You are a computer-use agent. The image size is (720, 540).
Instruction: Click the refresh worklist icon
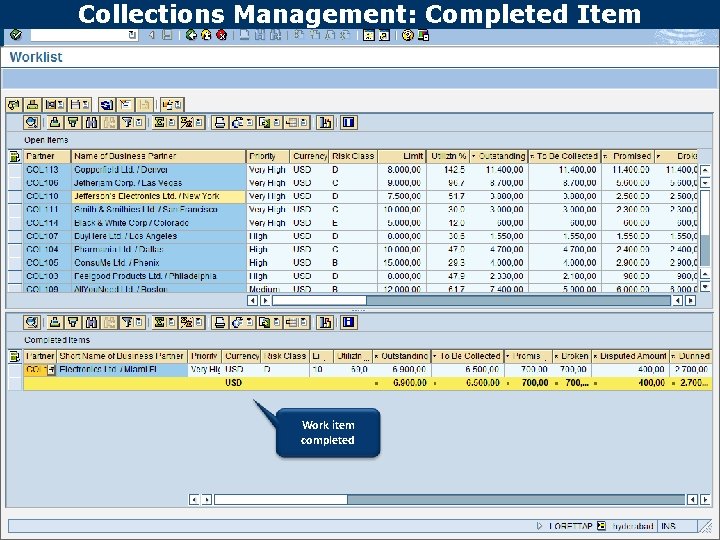pyautogui.click(x=14, y=105)
